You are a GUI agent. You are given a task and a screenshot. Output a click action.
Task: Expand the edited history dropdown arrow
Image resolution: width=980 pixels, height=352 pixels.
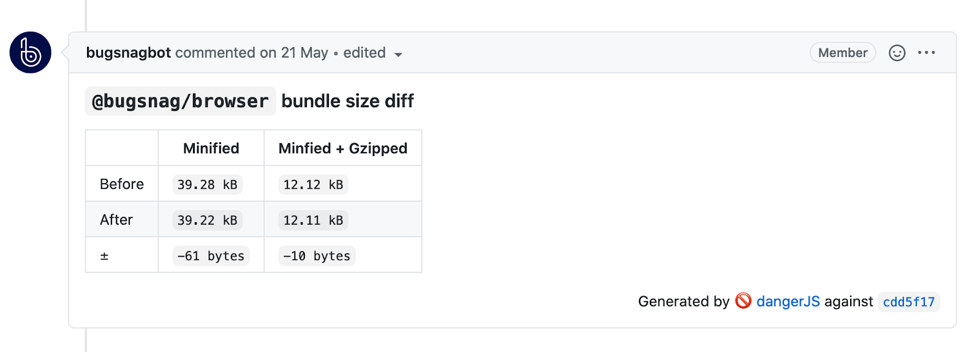point(398,54)
